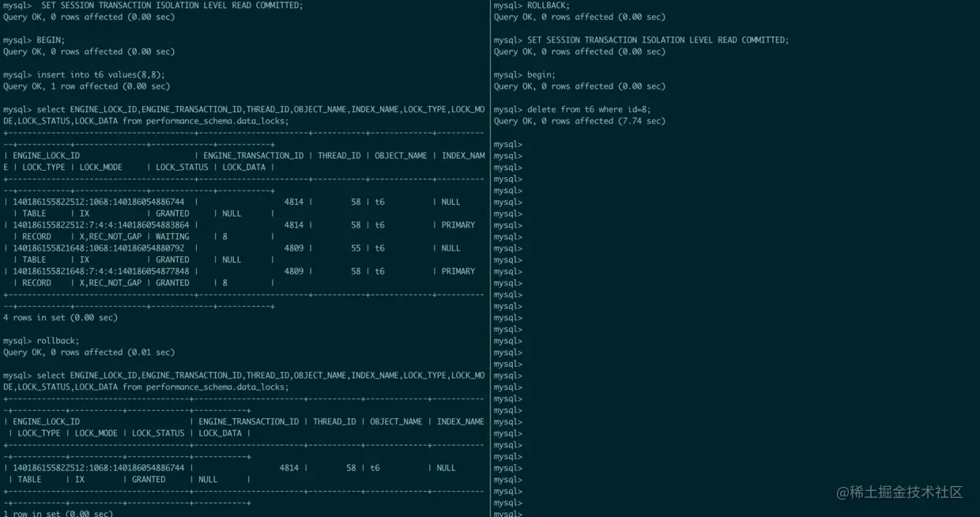The width and height of the screenshot is (980, 517).
Task: Click 'THREAD_ID' header of first result table
Action: tap(339, 156)
